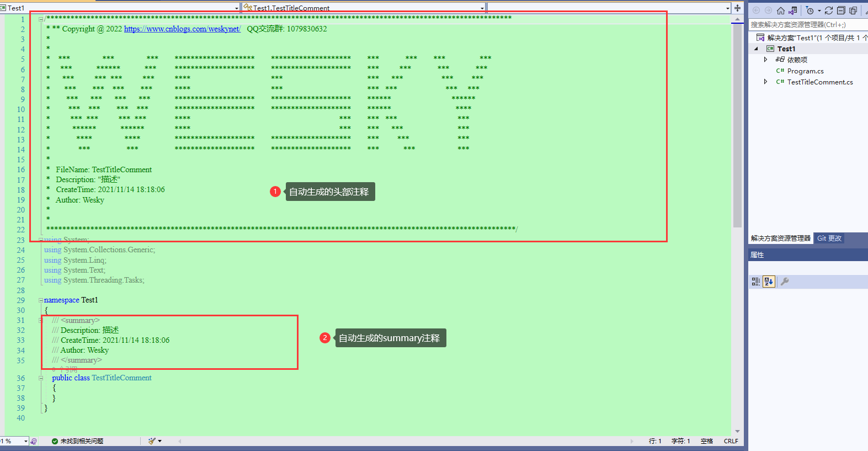Sort properties alphabetically icon
The height and width of the screenshot is (451, 868).
(769, 282)
